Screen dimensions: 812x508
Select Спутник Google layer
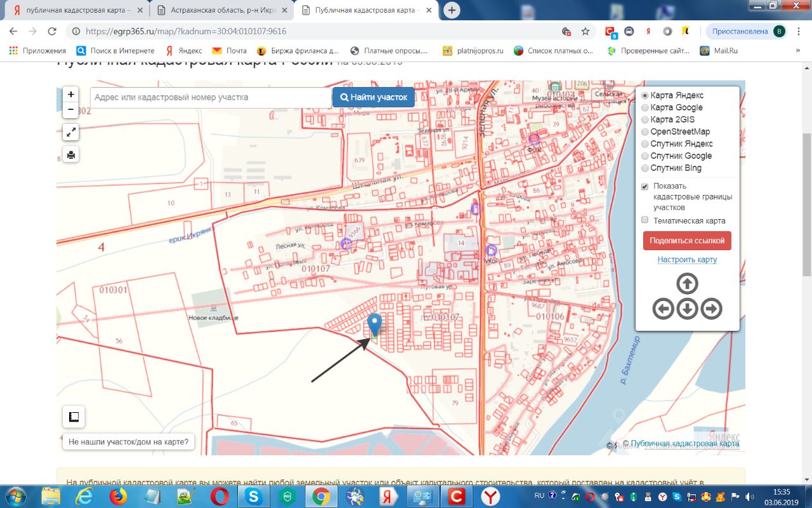click(645, 156)
